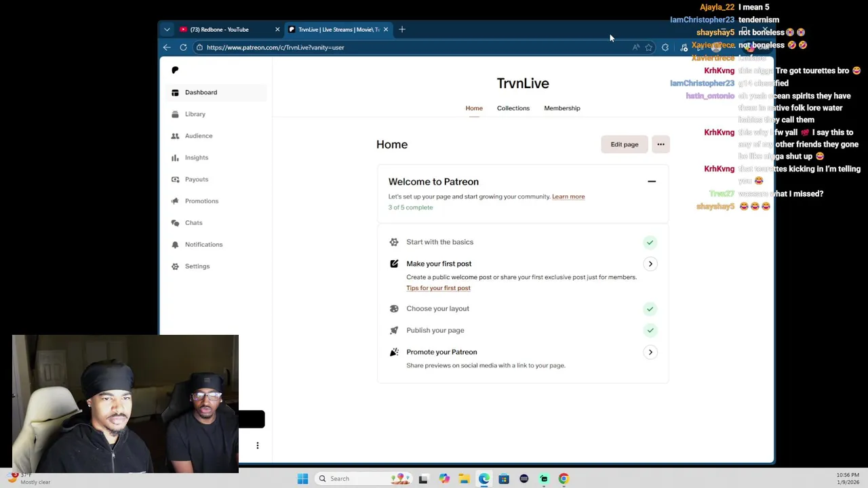This screenshot has width=868, height=488.
Task: Click the green check for Choose your layout
Action: 650,308
